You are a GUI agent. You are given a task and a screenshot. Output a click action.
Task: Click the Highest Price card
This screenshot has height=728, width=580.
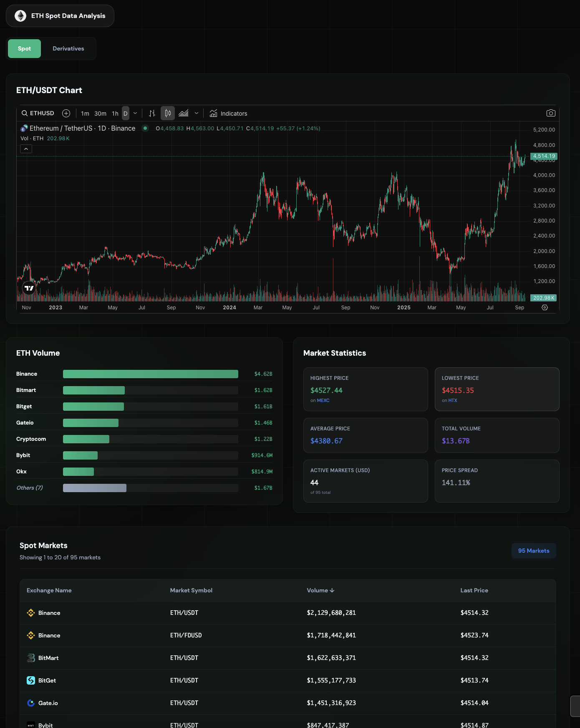[366, 389]
